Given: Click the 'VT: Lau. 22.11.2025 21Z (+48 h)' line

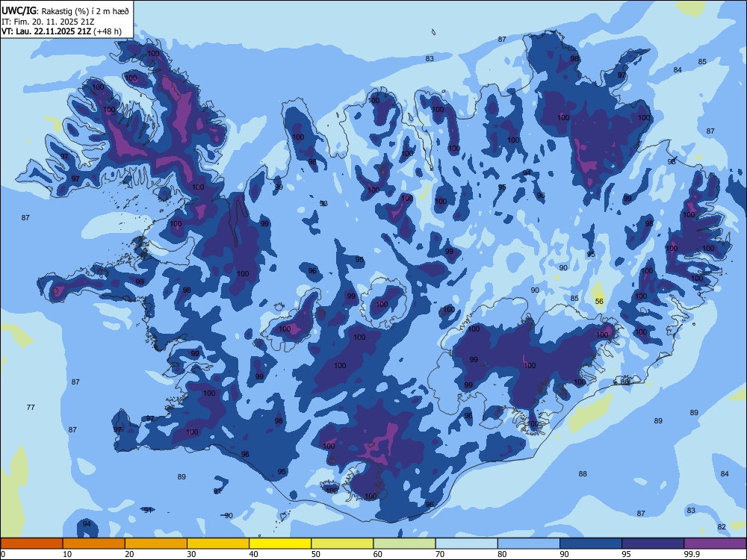Looking at the screenshot, I should pos(61,31).
